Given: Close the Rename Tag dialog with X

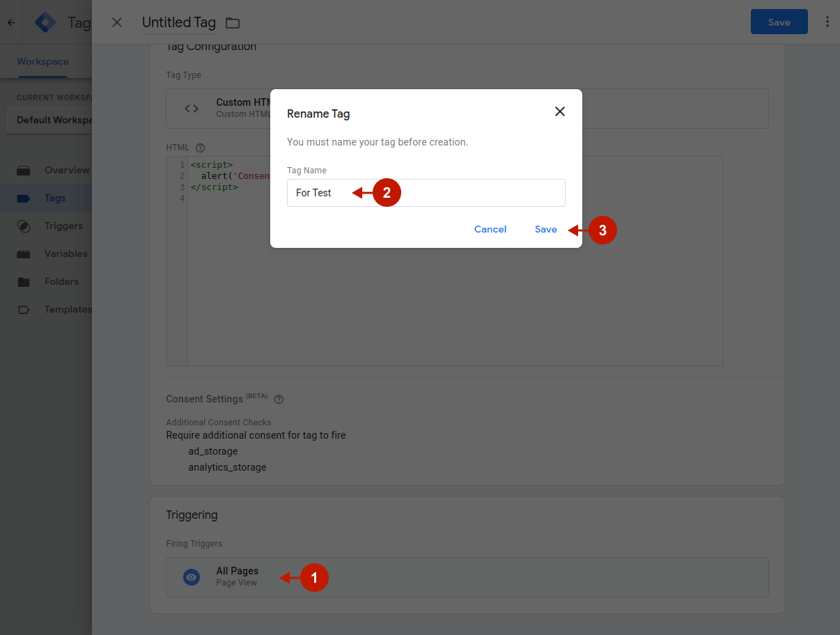Looking at the screenshot, I should [559, 111].
